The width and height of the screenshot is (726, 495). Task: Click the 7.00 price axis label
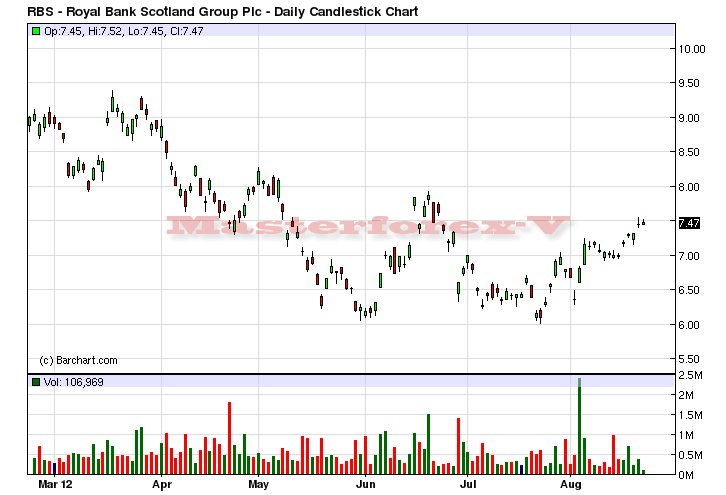point(689,256)
